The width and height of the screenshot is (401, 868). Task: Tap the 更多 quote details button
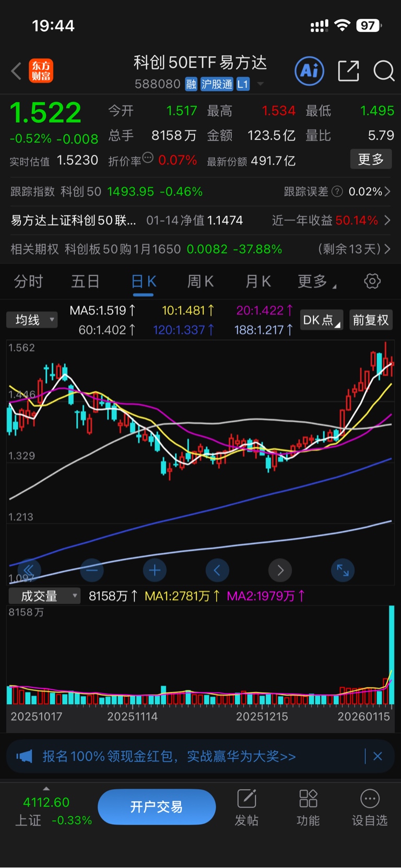(x=371, y=159)
